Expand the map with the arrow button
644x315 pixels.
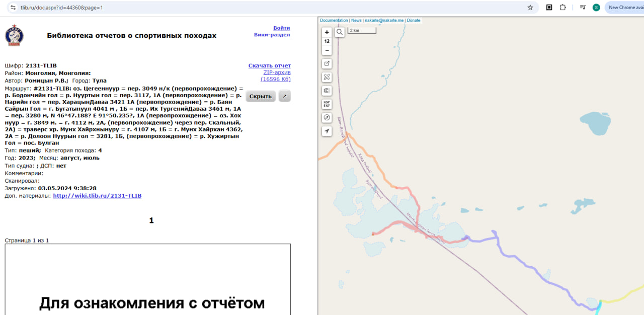point(285,96)
